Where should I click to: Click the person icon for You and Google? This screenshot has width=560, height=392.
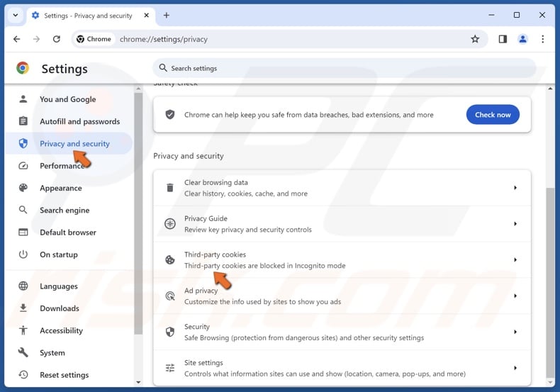coord(23,99)
